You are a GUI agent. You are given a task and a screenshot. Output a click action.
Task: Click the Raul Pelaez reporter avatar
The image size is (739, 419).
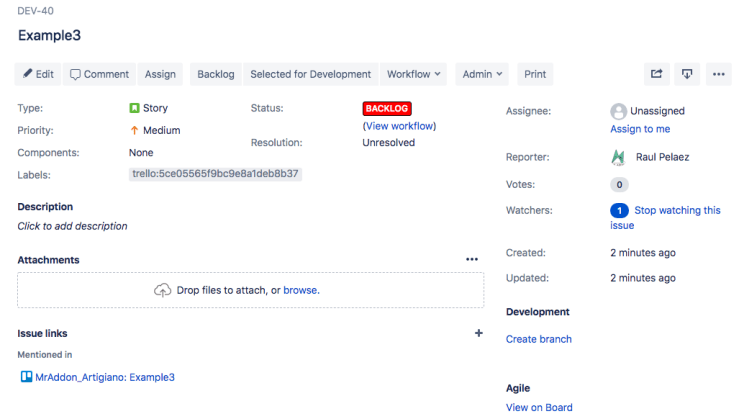tap(618, 157)
